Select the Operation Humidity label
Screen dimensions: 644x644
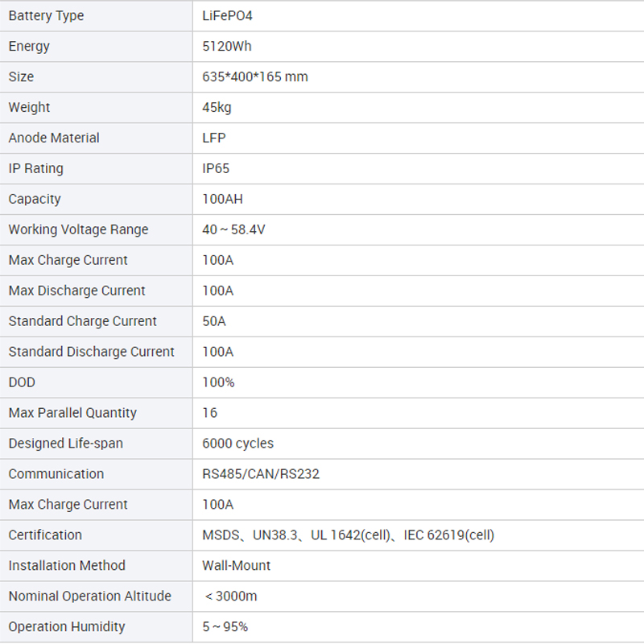[67, 627]
